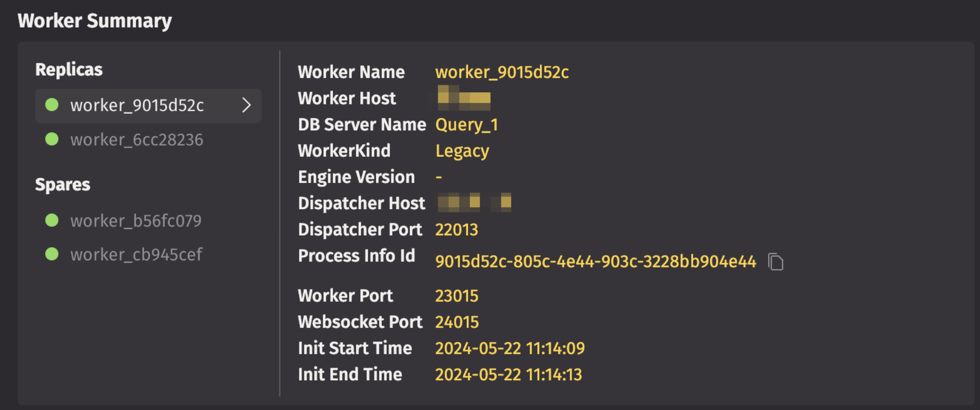Click the green status dot for worker_9015d52c
Viewport: 980px width, 410px height.
pos(52,105)
